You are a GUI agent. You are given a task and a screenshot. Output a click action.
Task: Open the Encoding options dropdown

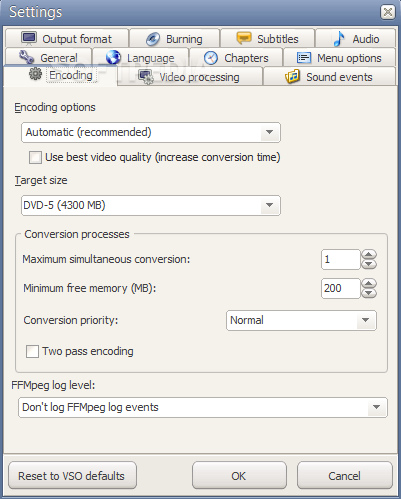pos(151,132)
